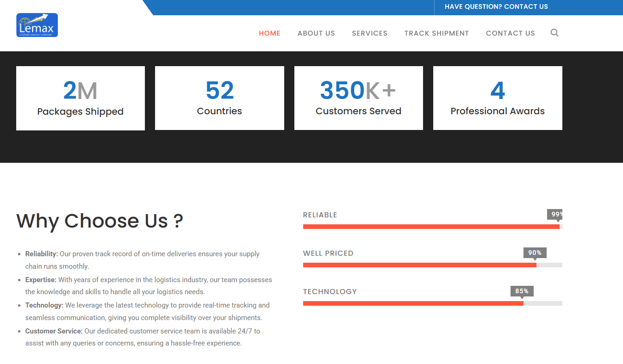Open Track Shipment page
The height and width of the screenshot is (364, 623).
[436, 33]
